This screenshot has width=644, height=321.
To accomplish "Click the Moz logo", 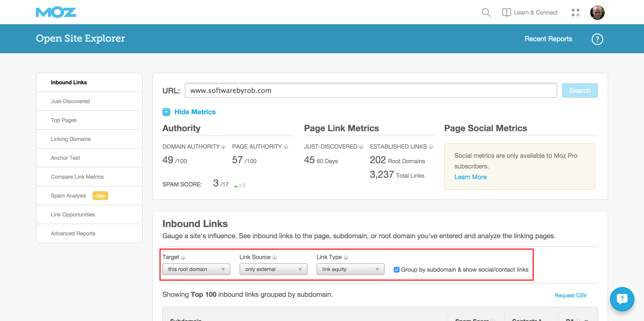I will (56, 13).
